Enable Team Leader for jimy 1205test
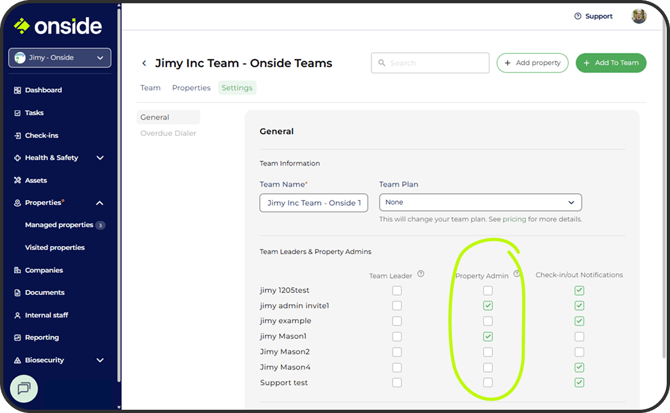Image resolution: width=670 pixels, height=413 pixels. coord(397,290)
